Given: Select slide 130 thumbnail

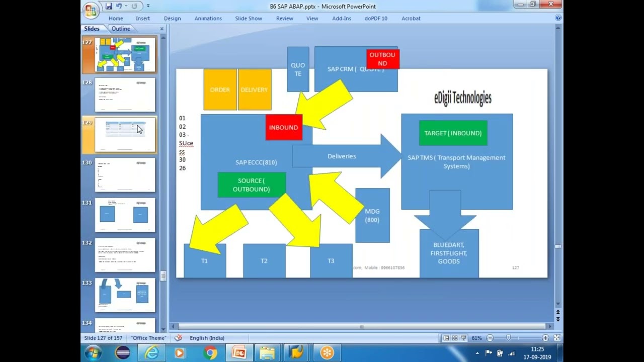Looking at the screenshot, I should point(125,175).
